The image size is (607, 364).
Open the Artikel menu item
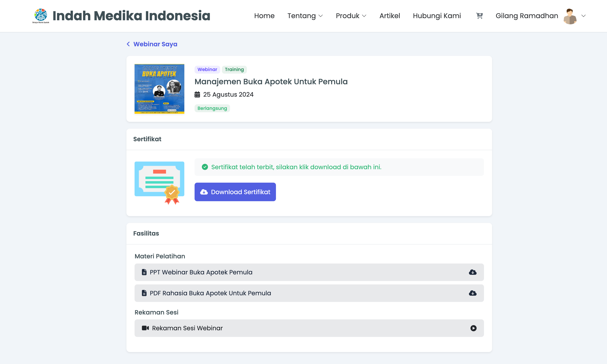pyautogui.click(x=390, y=16)
